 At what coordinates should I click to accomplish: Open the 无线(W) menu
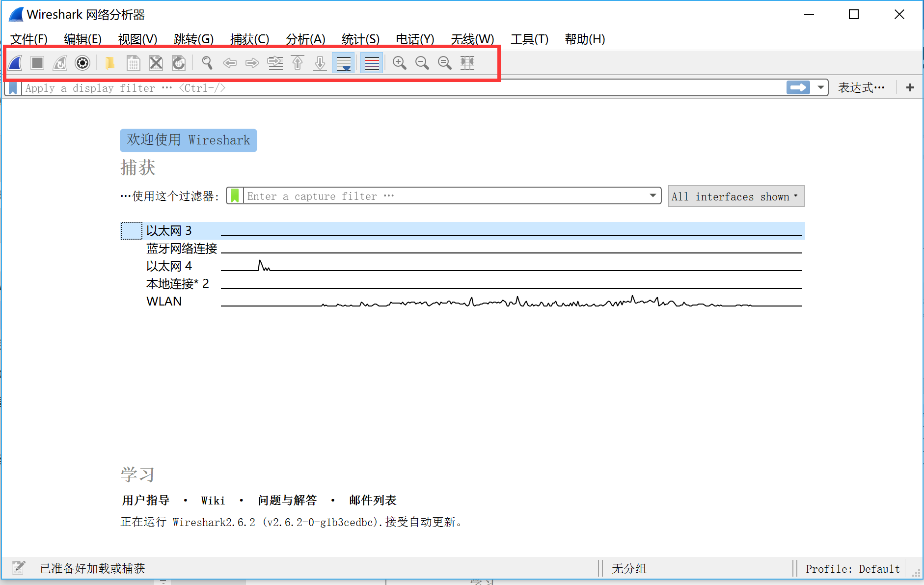[x=473, y=39]
